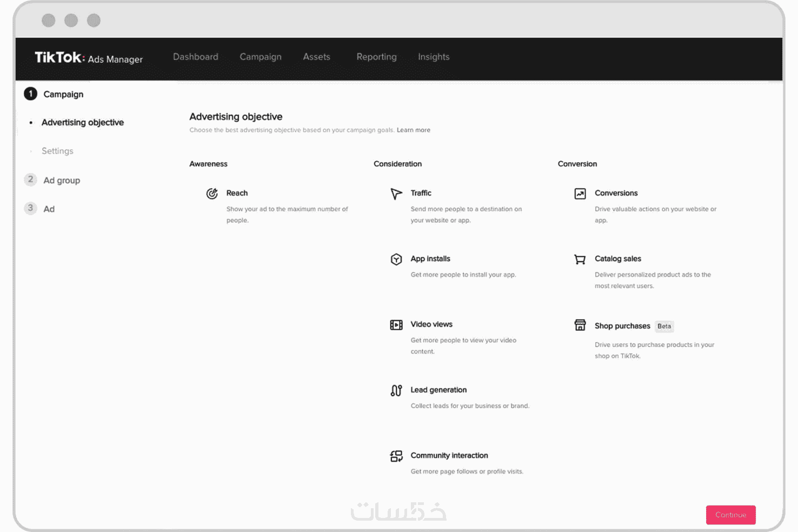
Task: Click the Reach objective target icon
Action: point(212,194)
